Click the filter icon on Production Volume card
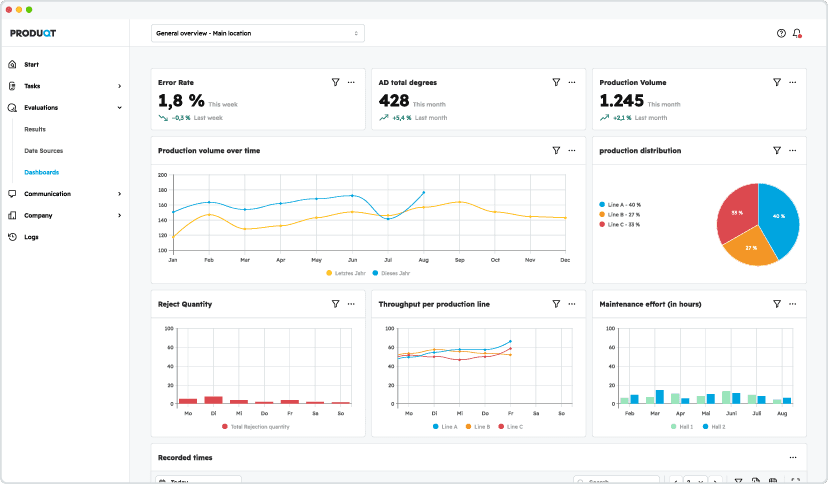 click(777, 82)
